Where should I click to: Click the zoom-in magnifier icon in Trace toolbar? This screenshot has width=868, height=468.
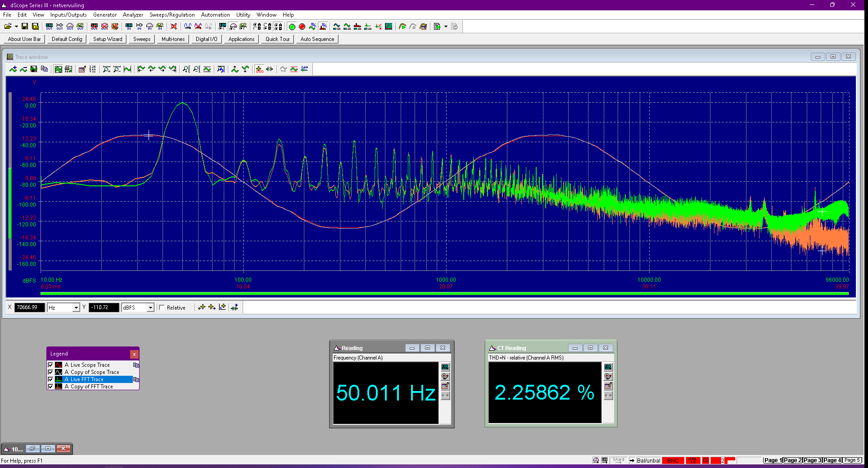point(106,69)
